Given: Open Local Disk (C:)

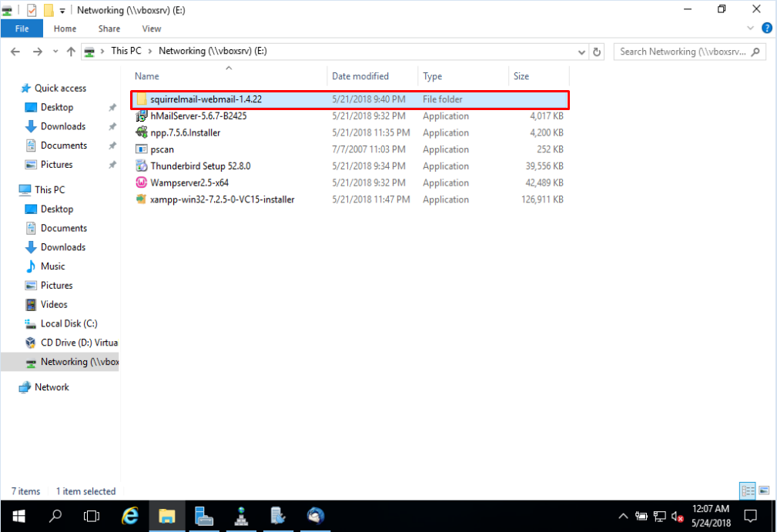Looking at the screenshot, I should 69,323.
